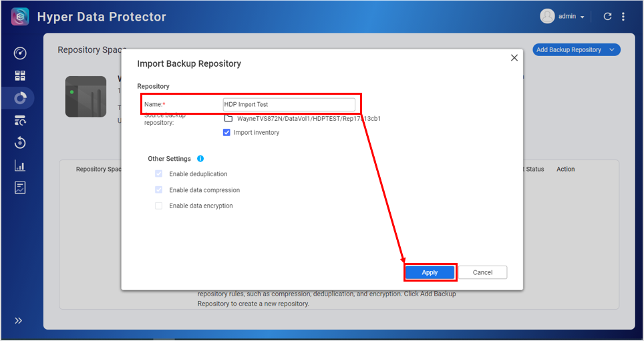Click the refresh icon in header
The image size is (644, 341).
pyautogui.click(x=607, y=17)
